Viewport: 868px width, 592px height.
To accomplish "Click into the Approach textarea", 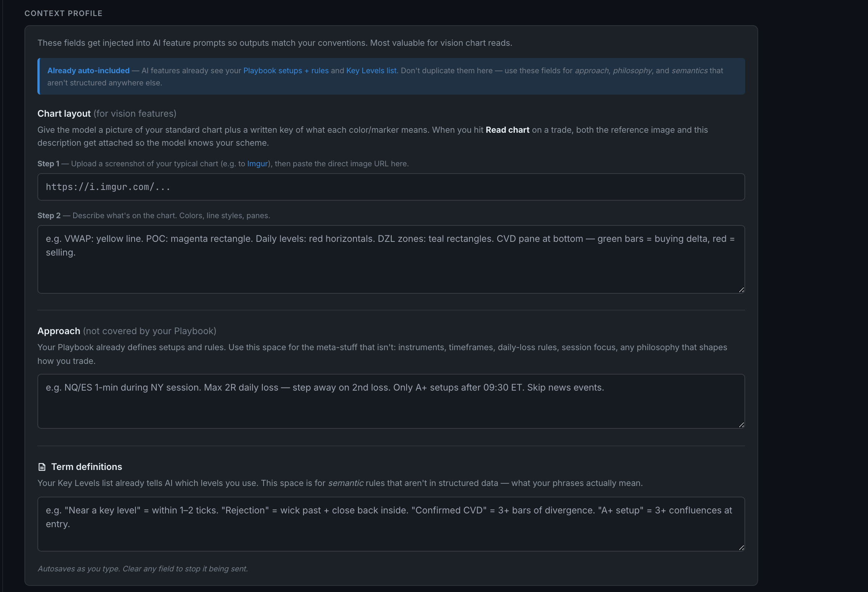I will coord(391,401).
